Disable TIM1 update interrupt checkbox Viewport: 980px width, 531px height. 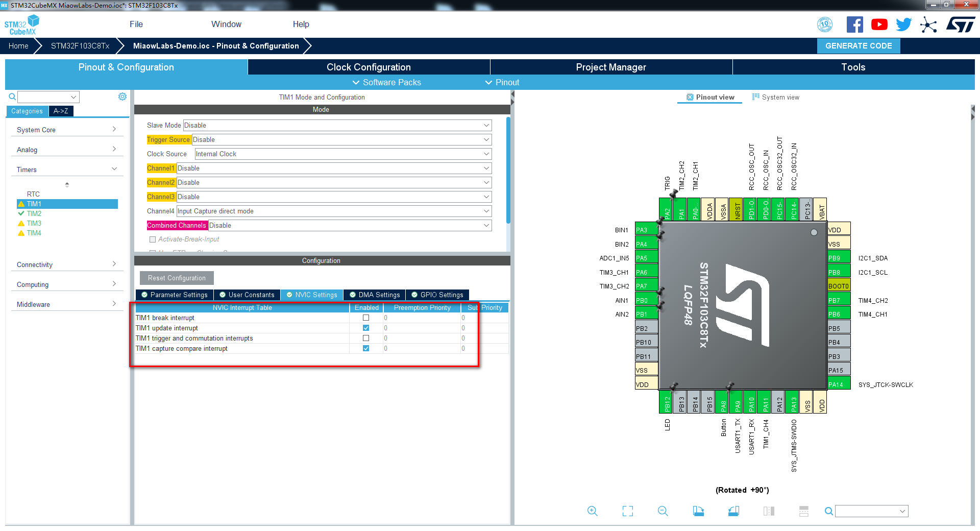click(x=366, y=328)
